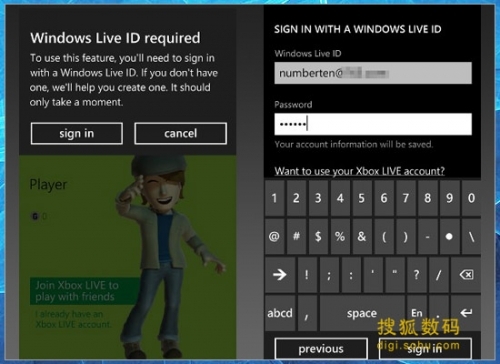Tap the semicolon key
500x364 pixels.
329,275
